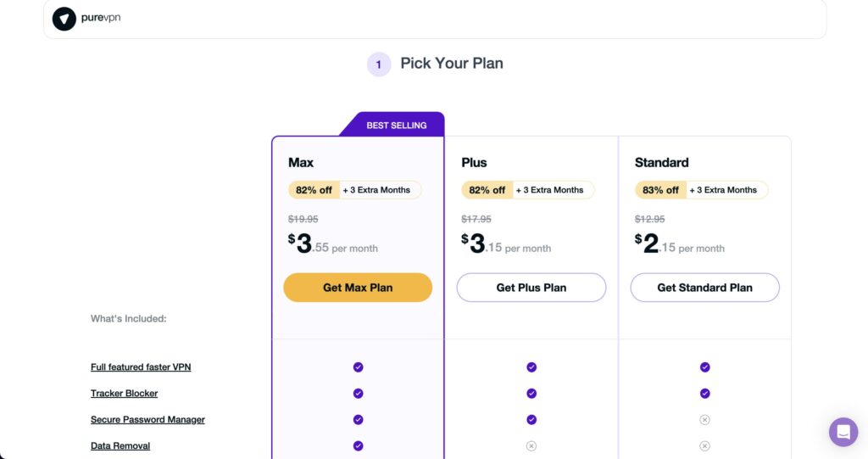Click Max plan's VPN checkmark icon
Image resolution: width=868 pixels, height=459 pixels.
[359, 367]
